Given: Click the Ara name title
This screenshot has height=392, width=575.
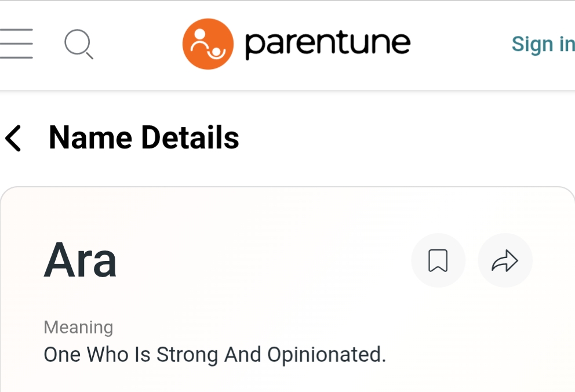Looking at the screenshot, I should (x=81, y=260).
